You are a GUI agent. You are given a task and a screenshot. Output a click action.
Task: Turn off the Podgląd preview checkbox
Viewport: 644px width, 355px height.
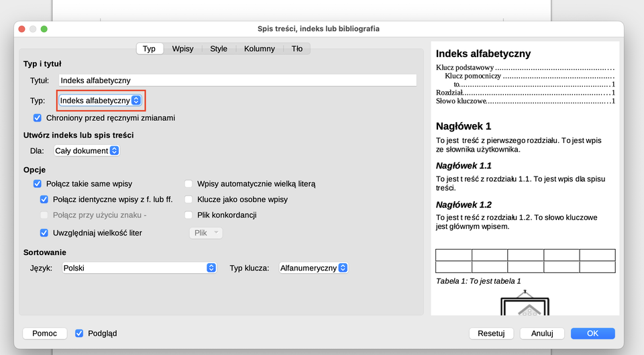79,334
